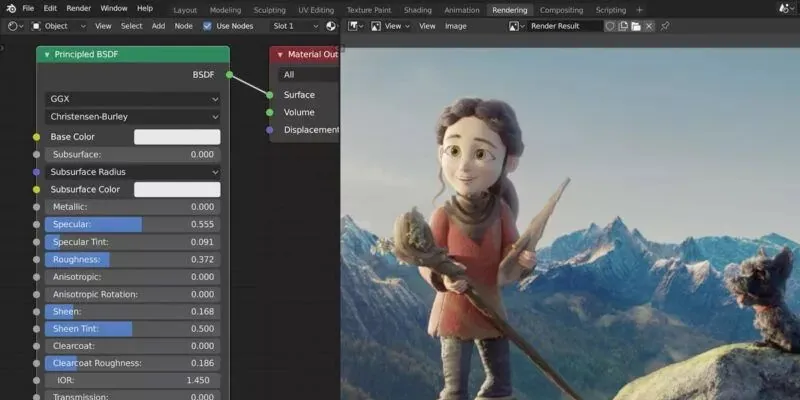Click the Render Result image name field
This screenshot has height=400, width=800.
(x=565, y=26)
